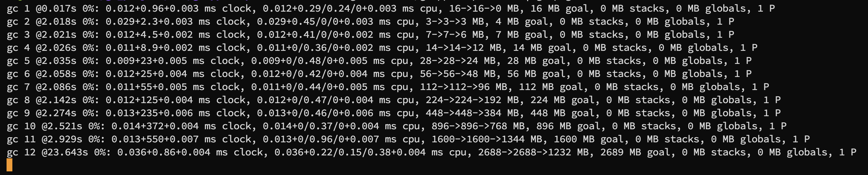Viewport: 868px width, 175px height.
Task: Click '@0.017s' timestamp on first line
Action: tap(56, 8)
